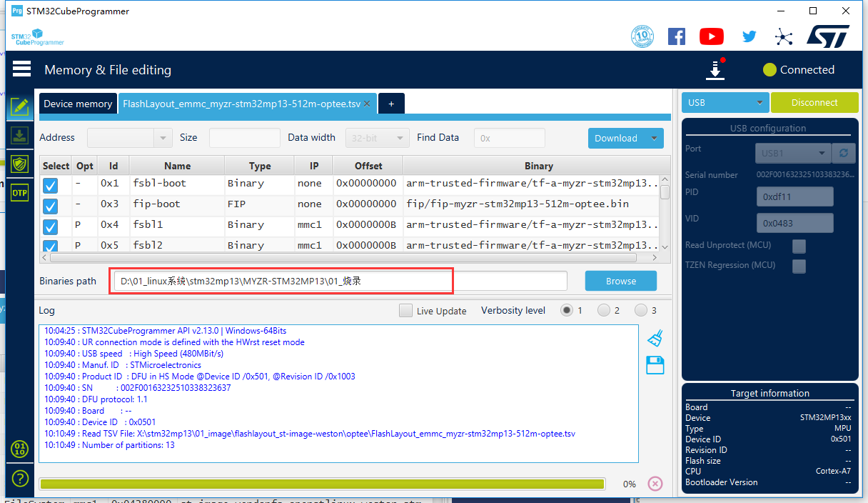Toggle Read Unprotect (MCU) checkbox

[x=799, y=246]
